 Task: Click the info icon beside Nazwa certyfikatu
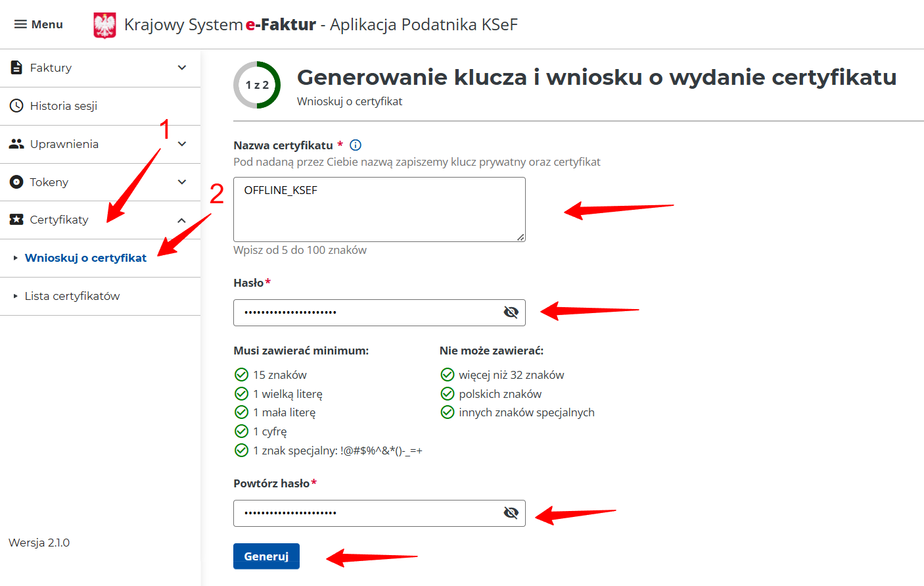356,145
